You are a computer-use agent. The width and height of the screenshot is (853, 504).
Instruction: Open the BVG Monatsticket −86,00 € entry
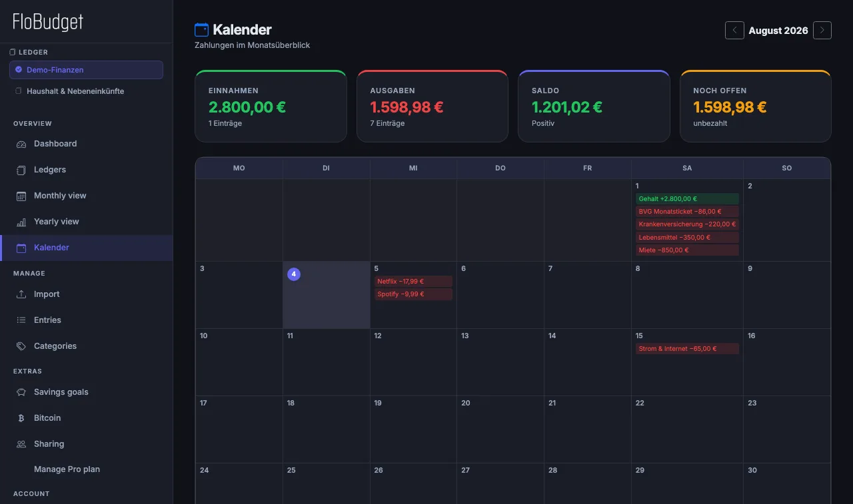687,212
